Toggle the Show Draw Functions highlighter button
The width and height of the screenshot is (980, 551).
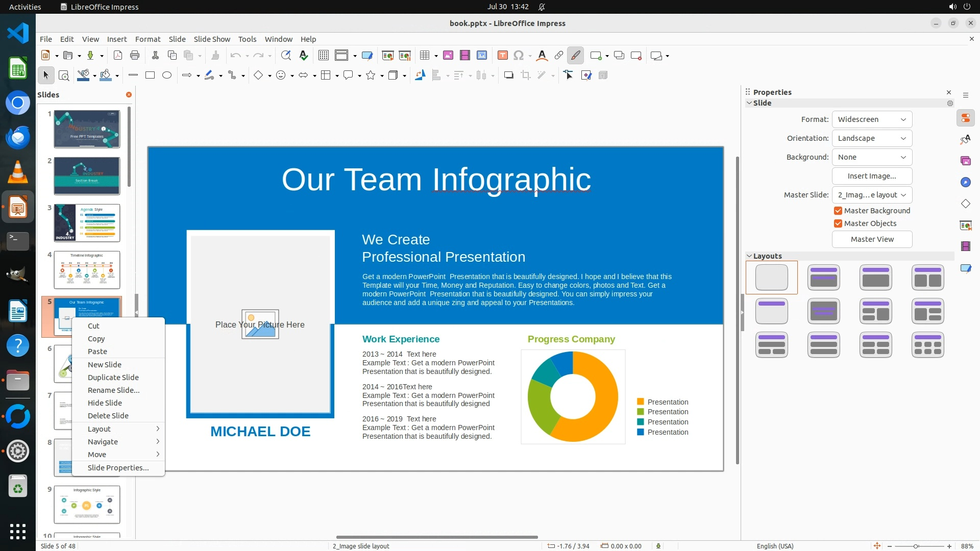(x=575, y=56)
